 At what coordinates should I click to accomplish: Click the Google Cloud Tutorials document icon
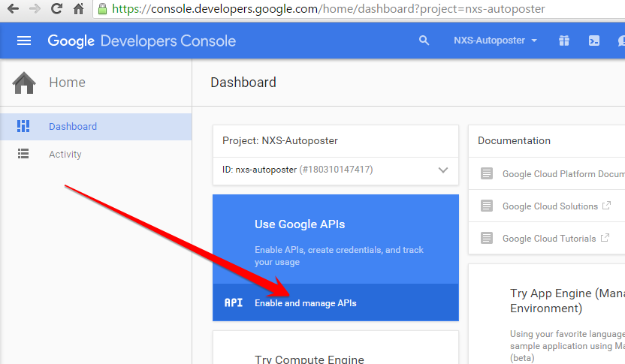click(486, 238)
